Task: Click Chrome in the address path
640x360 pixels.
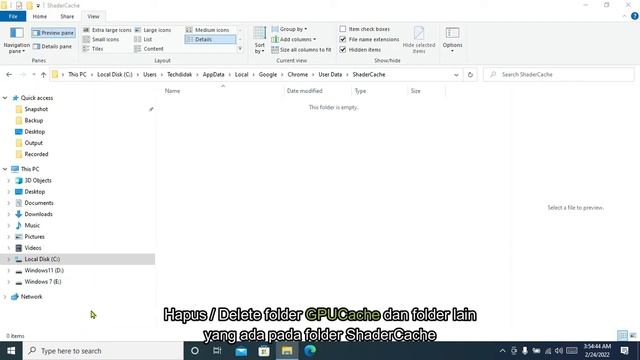Action: 298,75
